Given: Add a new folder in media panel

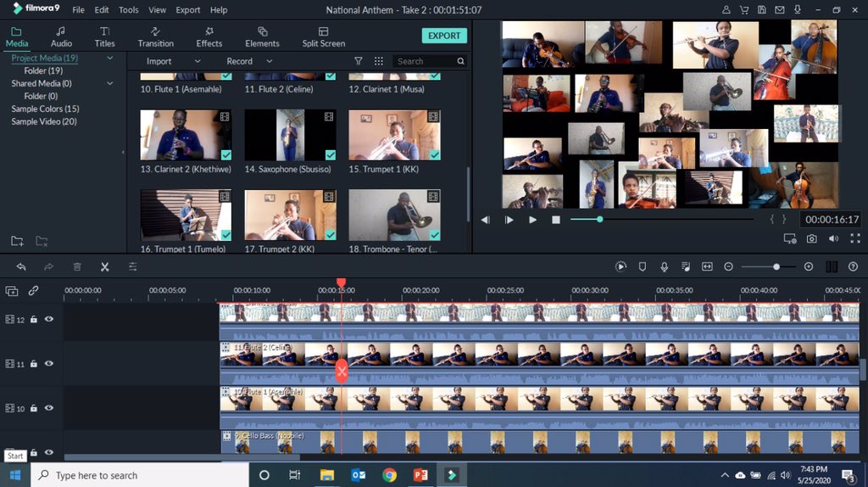Looking at the screenshot, I should (x=17, y=240).
